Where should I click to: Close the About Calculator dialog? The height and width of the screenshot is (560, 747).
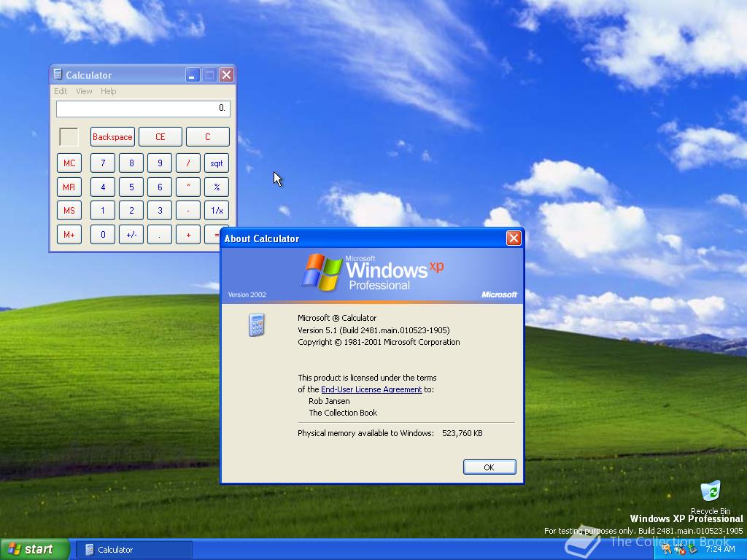[x=513, y=238]
